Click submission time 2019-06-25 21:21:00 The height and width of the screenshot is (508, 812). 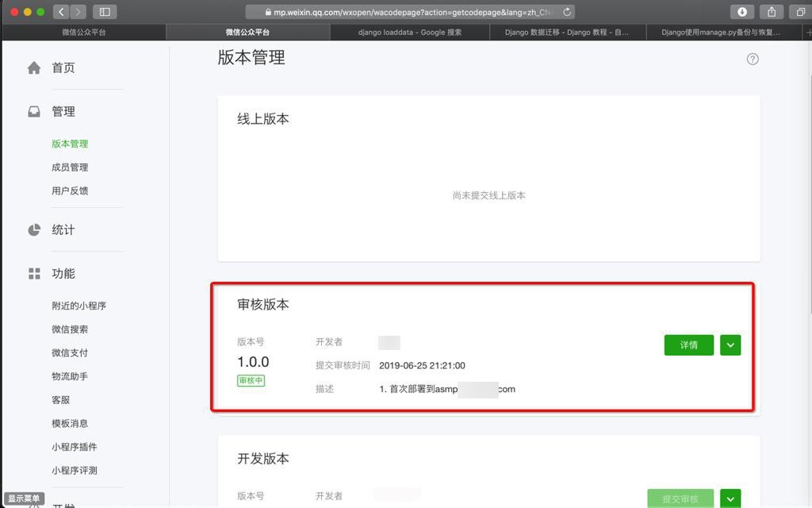422,365
